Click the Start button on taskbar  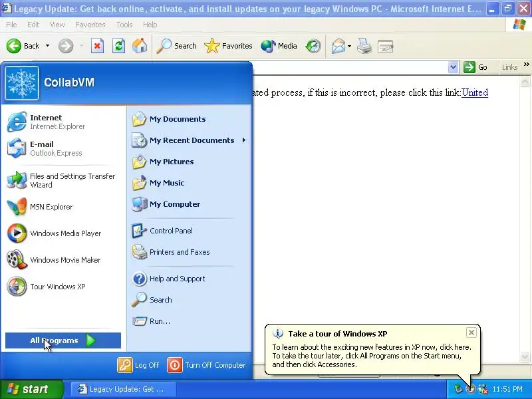[32, 389]
